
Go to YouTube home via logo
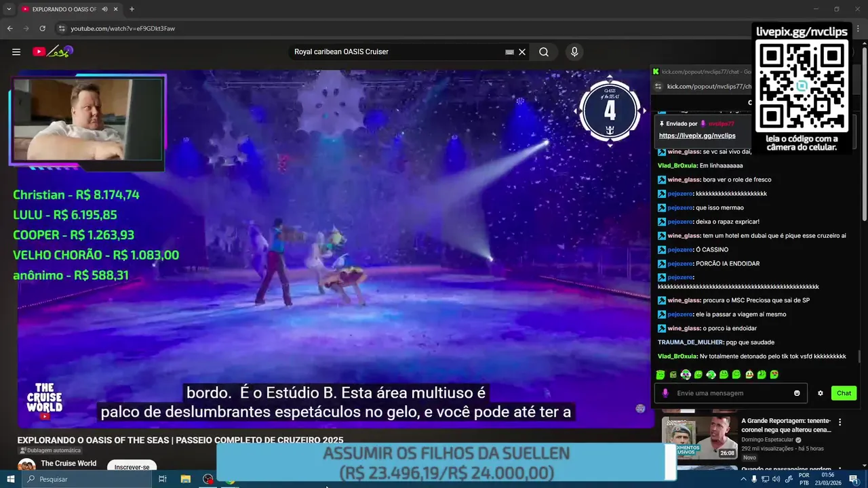point(52,52)
